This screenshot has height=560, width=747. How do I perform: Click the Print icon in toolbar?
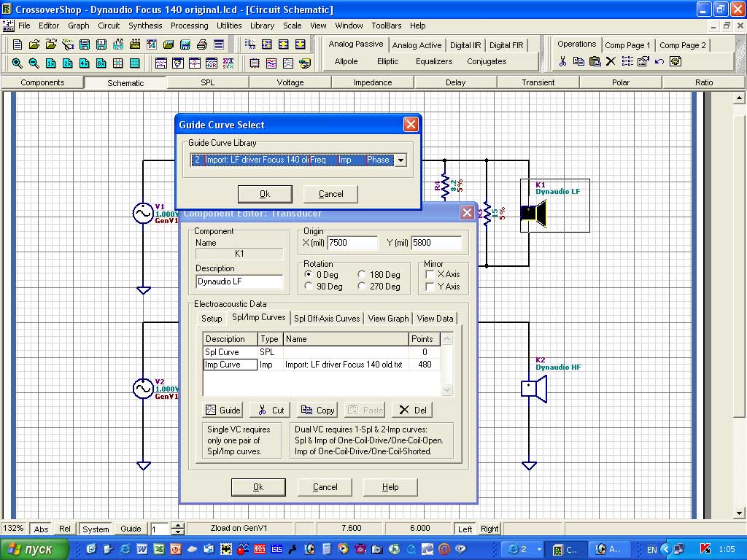[202, 44]
